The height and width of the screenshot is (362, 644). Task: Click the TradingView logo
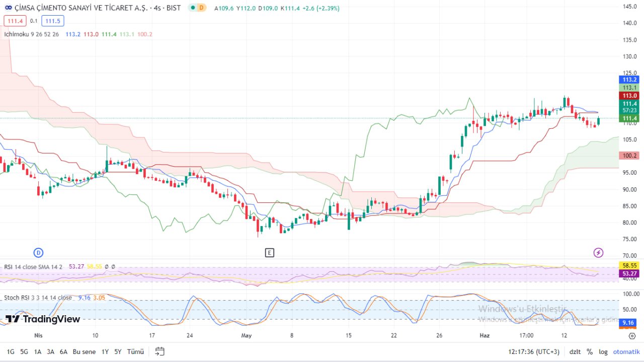tap(43, 319)
